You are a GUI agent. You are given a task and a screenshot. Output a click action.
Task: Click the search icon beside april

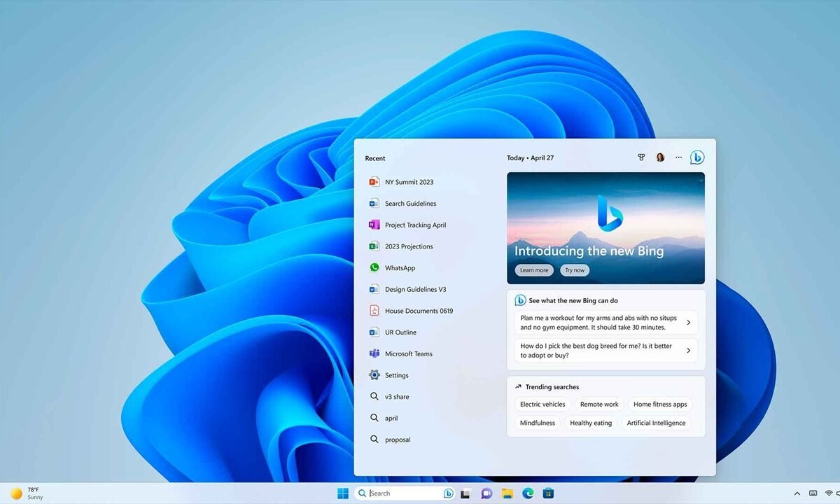tap(374, 418)
